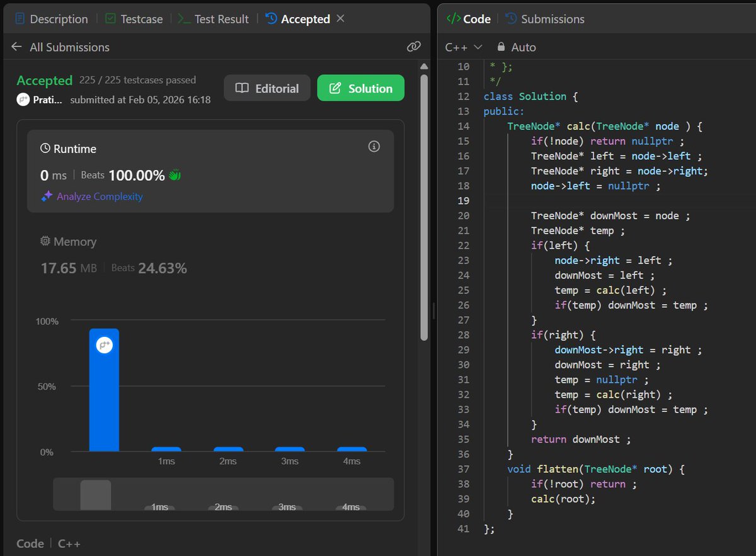Click the Test Result terminal icon
Image resolution: width=756 pixels, height=556 pixels.
184,19
